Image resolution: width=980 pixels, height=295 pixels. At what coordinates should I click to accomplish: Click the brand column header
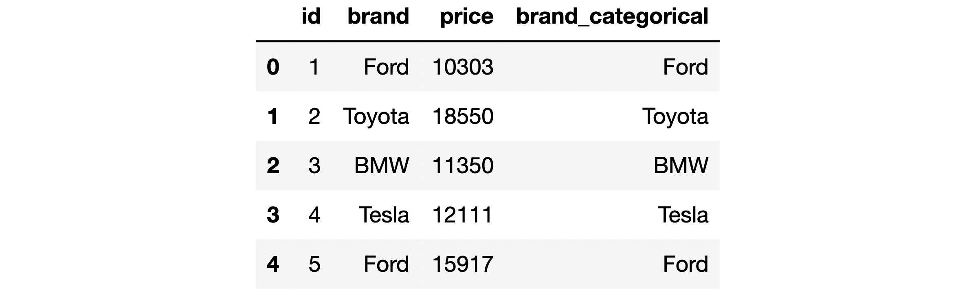[378, 17]
